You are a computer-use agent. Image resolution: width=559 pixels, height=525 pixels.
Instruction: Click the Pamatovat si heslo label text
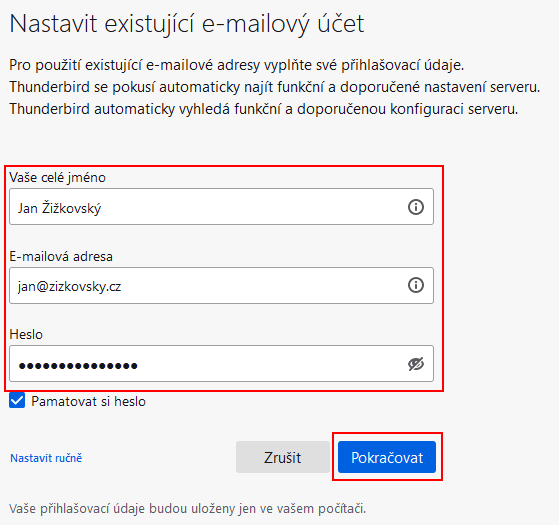tap(88, 401)
